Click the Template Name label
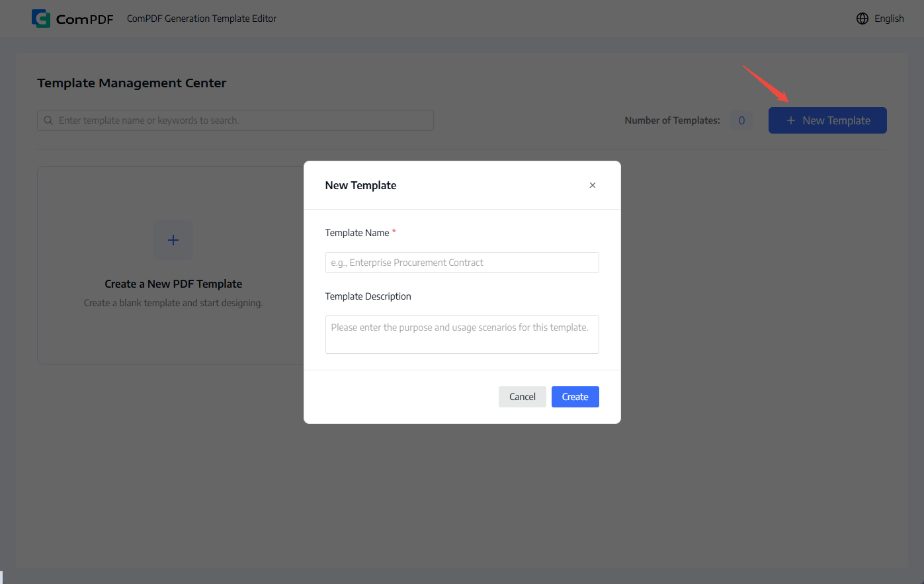The height and width of the screenshot is (584, 924). [357, 233]
